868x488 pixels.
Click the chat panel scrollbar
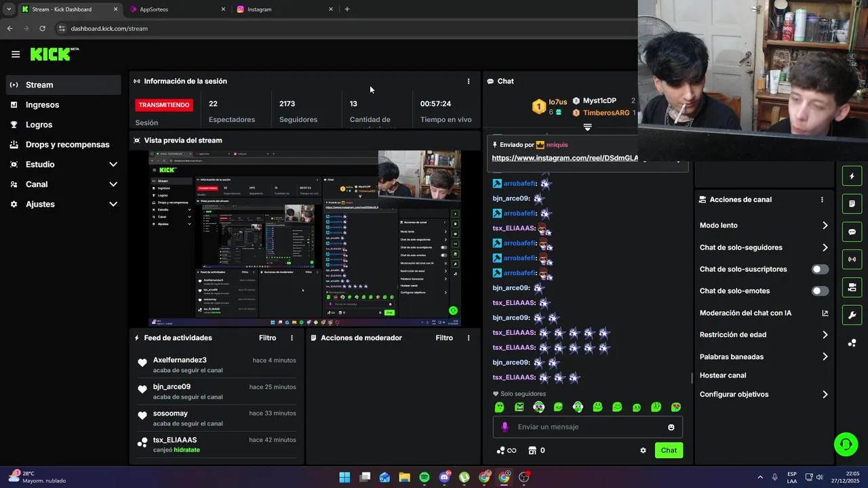coord(691,378)
